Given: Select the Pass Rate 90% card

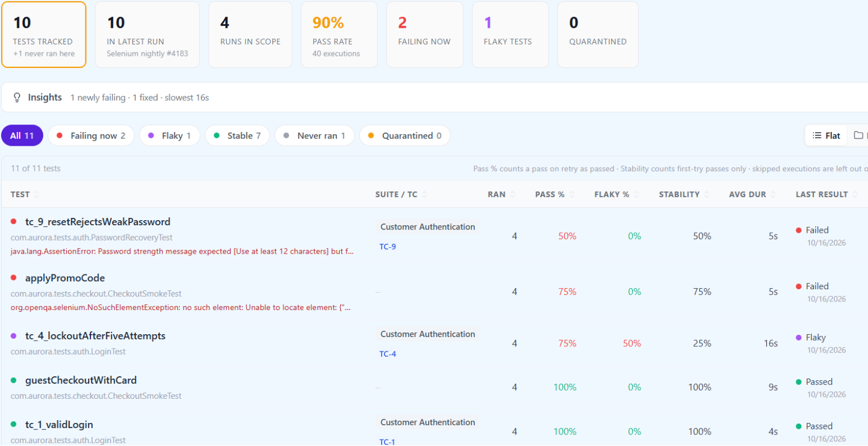Looking at the screenshot, I should click(339, 35).
